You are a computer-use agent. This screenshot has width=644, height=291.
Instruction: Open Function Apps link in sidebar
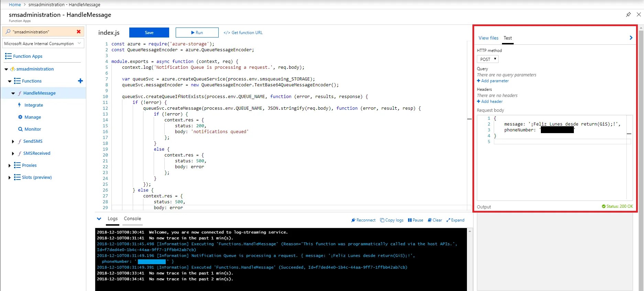(28, 56)
